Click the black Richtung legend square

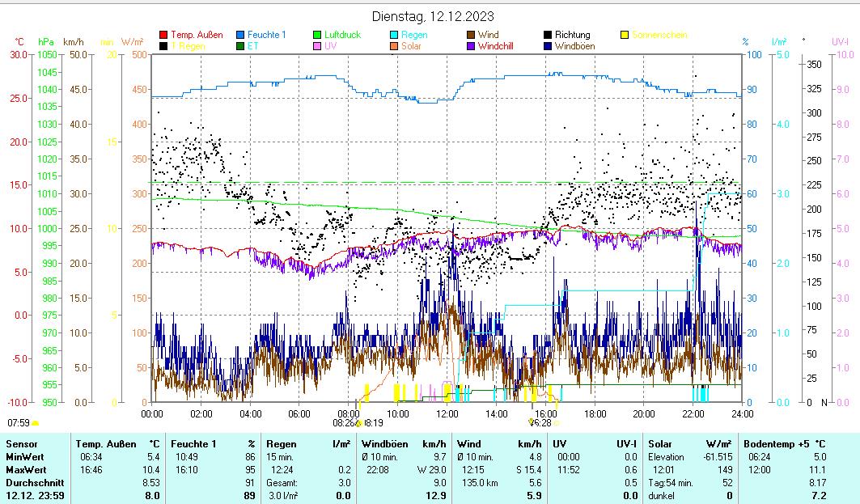click(548, 35)
